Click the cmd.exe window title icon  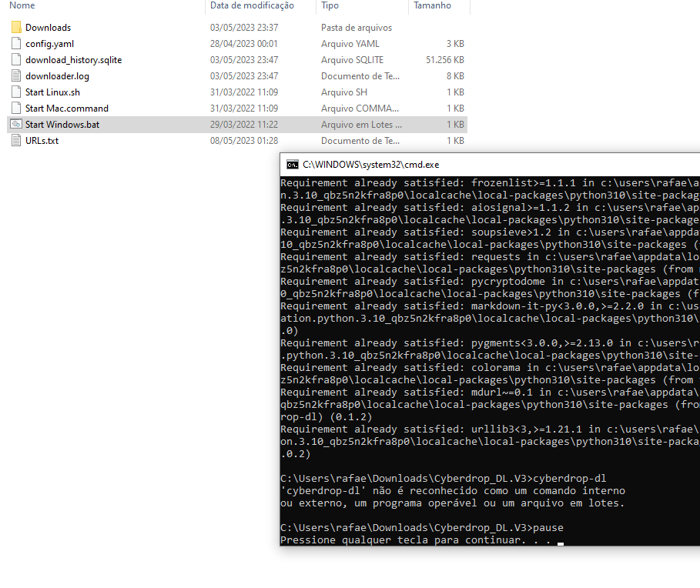(x=293, y=165)
